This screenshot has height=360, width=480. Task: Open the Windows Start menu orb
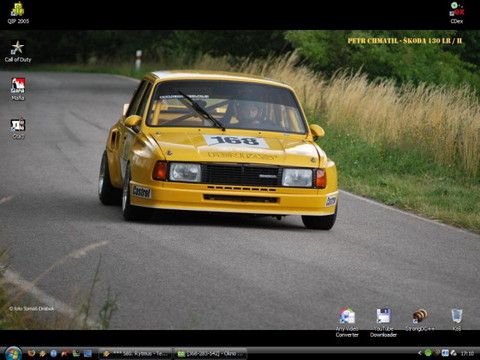[13, 353]
